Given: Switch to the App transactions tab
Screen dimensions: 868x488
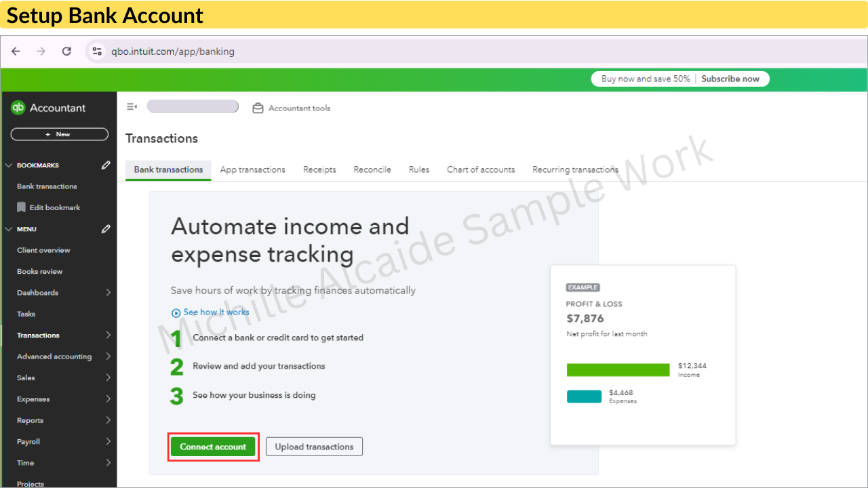Looking at the screenshot, I should point(252,169).
